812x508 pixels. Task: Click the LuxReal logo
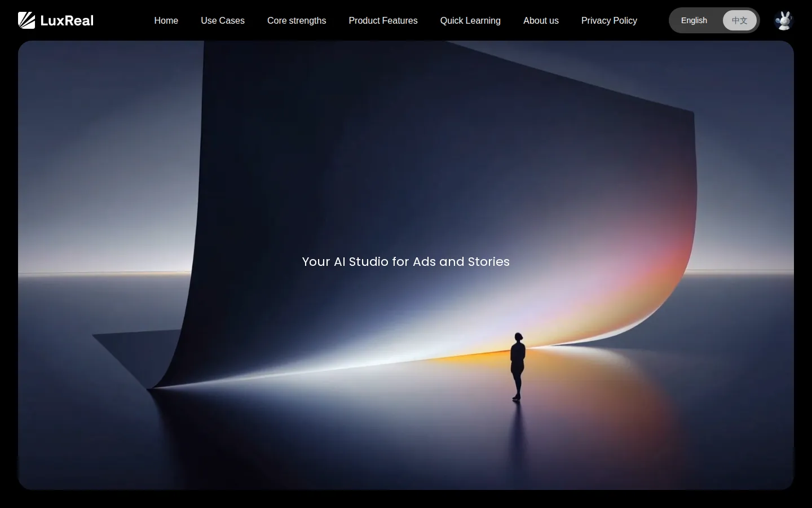56,20
